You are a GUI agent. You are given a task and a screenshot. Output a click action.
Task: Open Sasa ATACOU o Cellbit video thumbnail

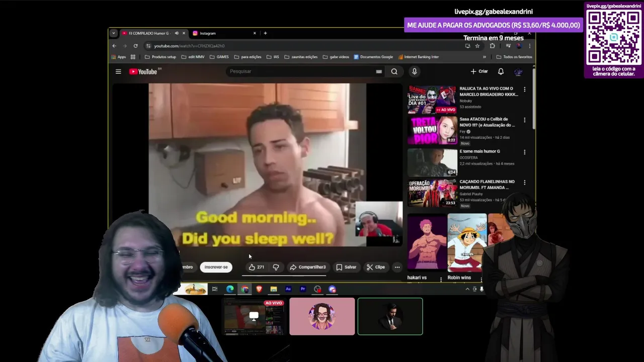(432, 131)
